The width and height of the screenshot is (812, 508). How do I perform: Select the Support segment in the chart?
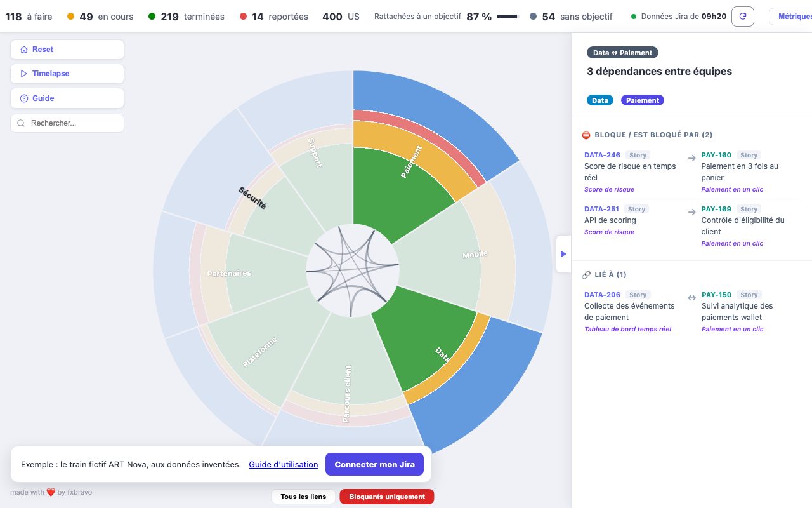(x=315, y=152)
